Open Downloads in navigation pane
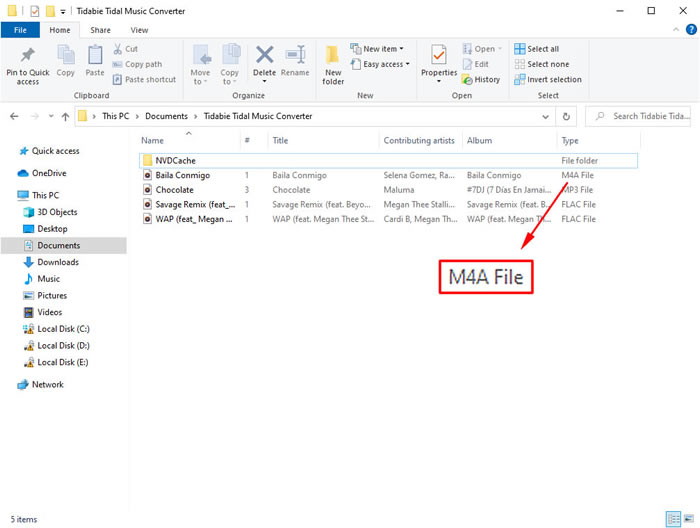Image resolution: width=700 pixels, height=528 pixels. pos(52,262)
